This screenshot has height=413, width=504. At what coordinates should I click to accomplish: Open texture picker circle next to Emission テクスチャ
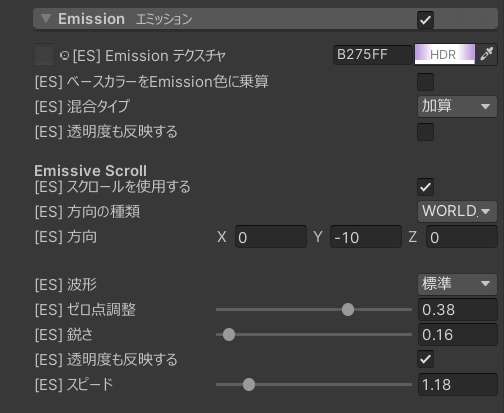click(64, 55)
